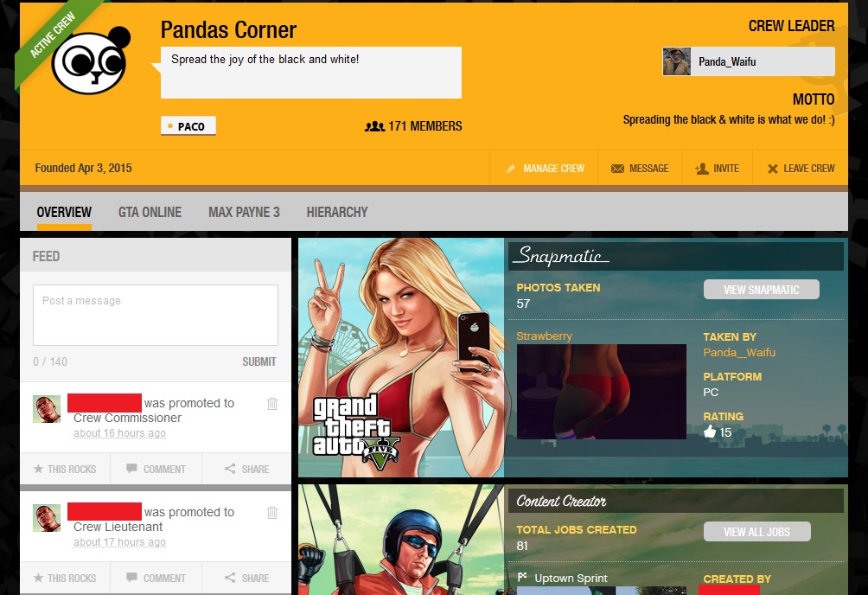Image resolution: width=868 pixels, height=595 pixels.
Task: Click Total Jobs Created count 81
Action: tap(522, 546)
